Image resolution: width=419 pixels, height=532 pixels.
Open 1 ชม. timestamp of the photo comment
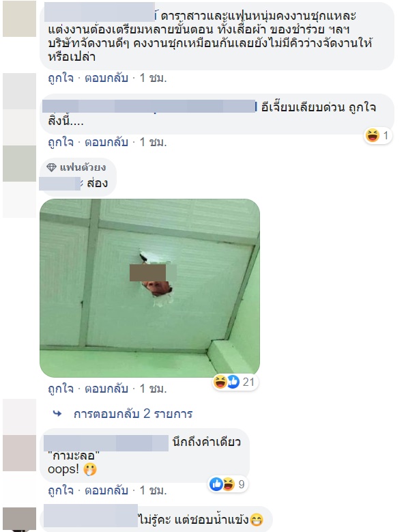coord(154,389)
